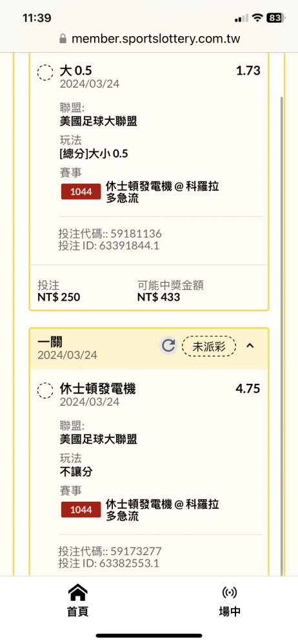The height and width of the screenshot is (644, 298).
Task: Tap the Wi-Fi status icon
Action: pos(257,17)
